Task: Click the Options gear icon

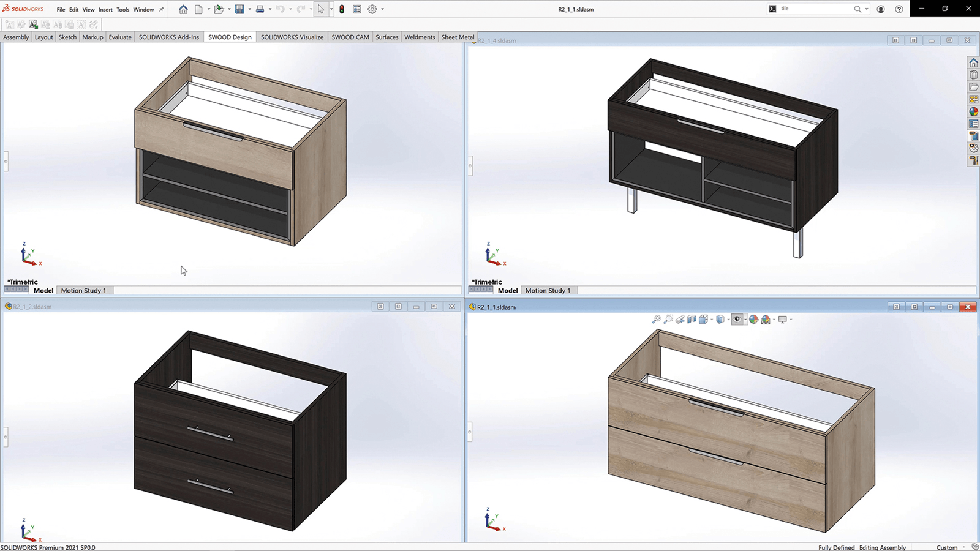Action: point(372,9)
